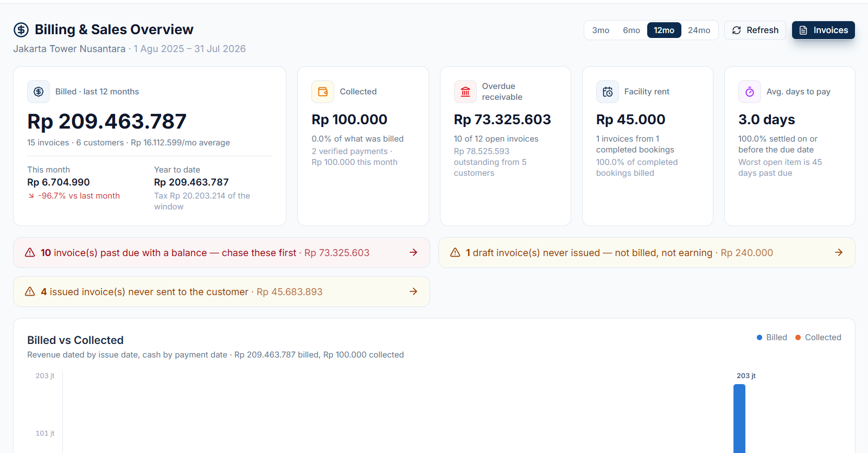Switch the range to 6mo
Screen dimensions: 868x453
coord(631,30)
